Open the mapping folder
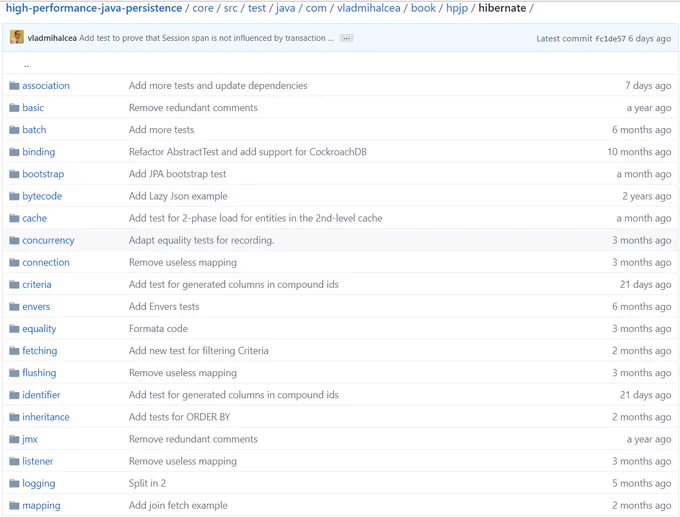The image size is (680, 517). 41,505
